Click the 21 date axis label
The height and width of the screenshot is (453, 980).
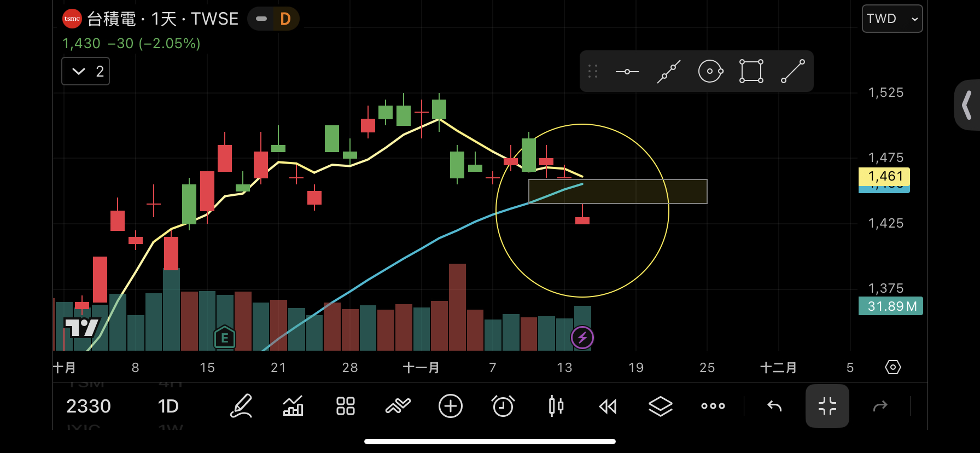point(278,368)
